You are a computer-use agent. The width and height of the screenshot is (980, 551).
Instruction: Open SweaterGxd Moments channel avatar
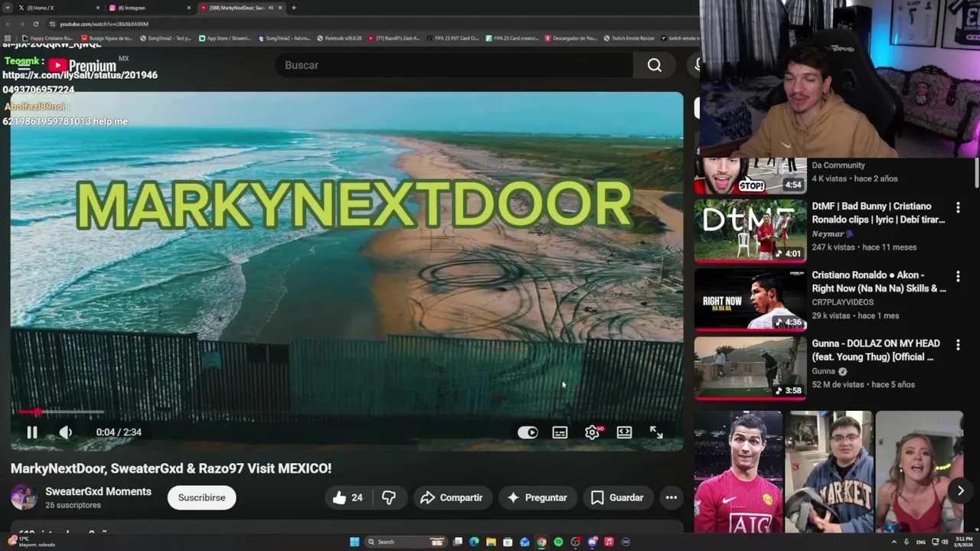click(24, 497)
